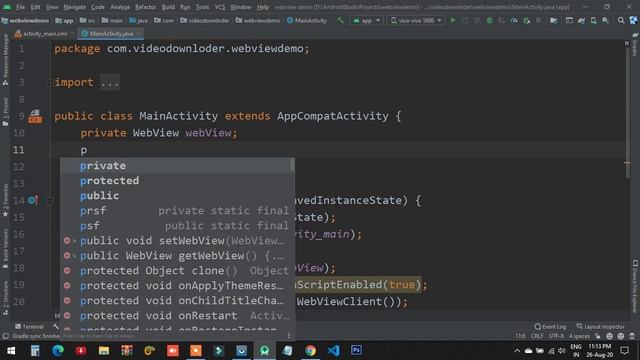This screenshot has height=360, width=640.
Task: Click the 4 spaces indent status
Action: (x=579, y=336)
